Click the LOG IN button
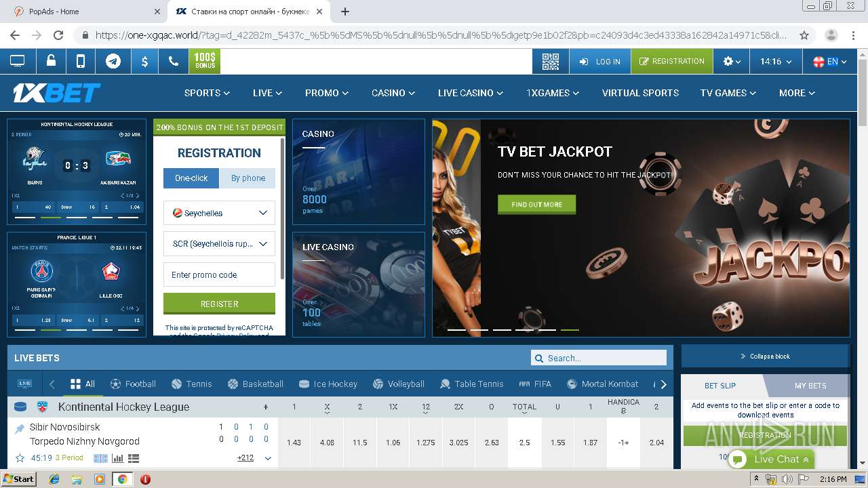This screenshot has width=868, height=488. pos(600,61)
